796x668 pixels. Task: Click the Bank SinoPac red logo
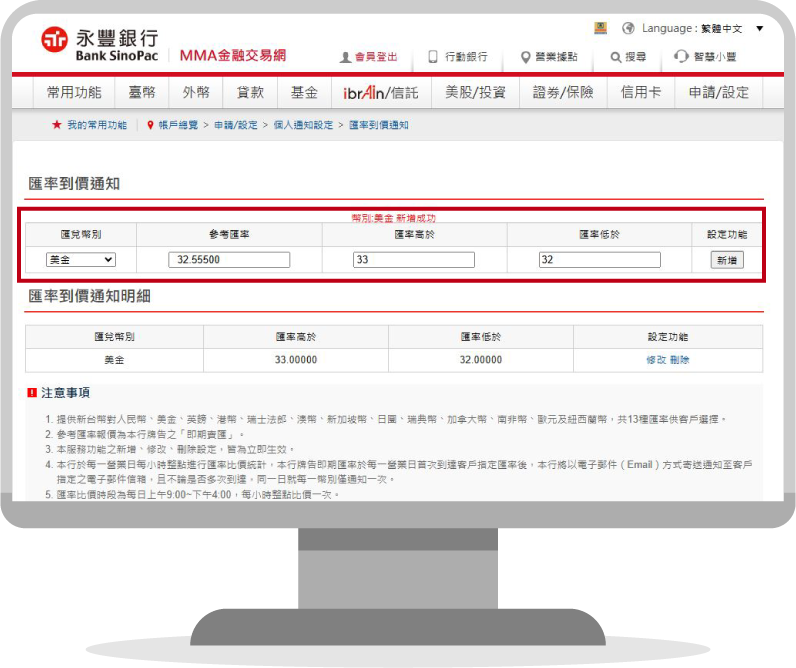(x=54, y=40)
